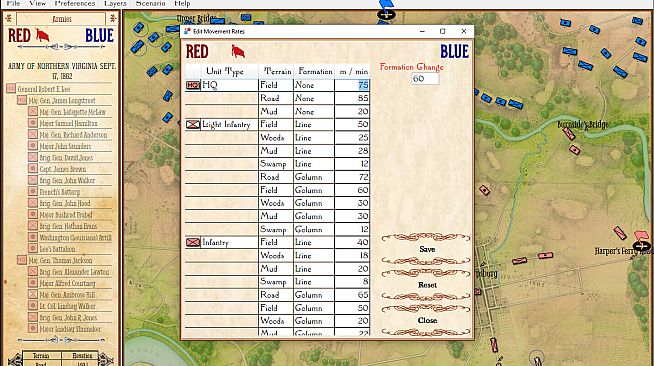This screenshot has height=366, width=654.
Task: Click infantry icon beside Brig. Gen. John Hood
Action: pos(33,203)
